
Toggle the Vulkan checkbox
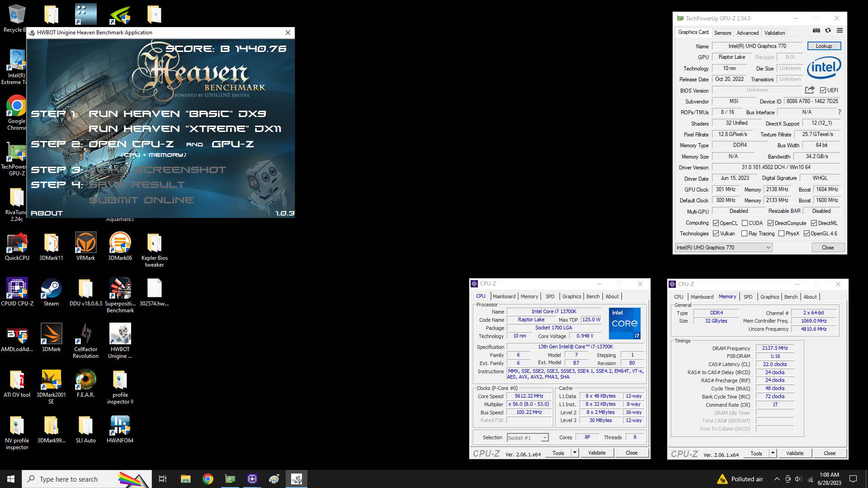pos(716,234)
